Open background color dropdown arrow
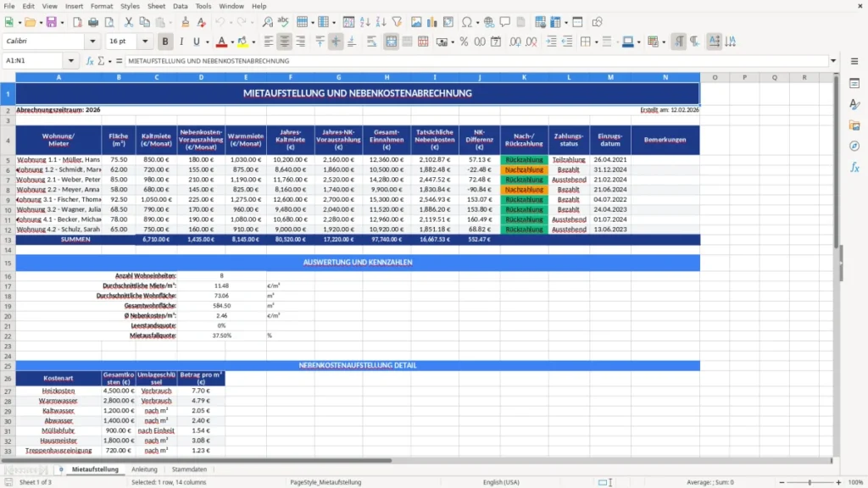 tap(638, 42)
